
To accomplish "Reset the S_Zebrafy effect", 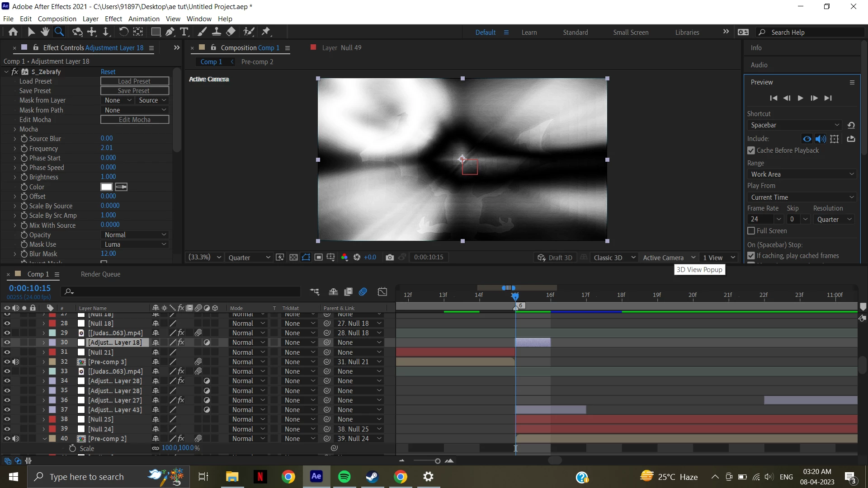I will pos(108,72).
